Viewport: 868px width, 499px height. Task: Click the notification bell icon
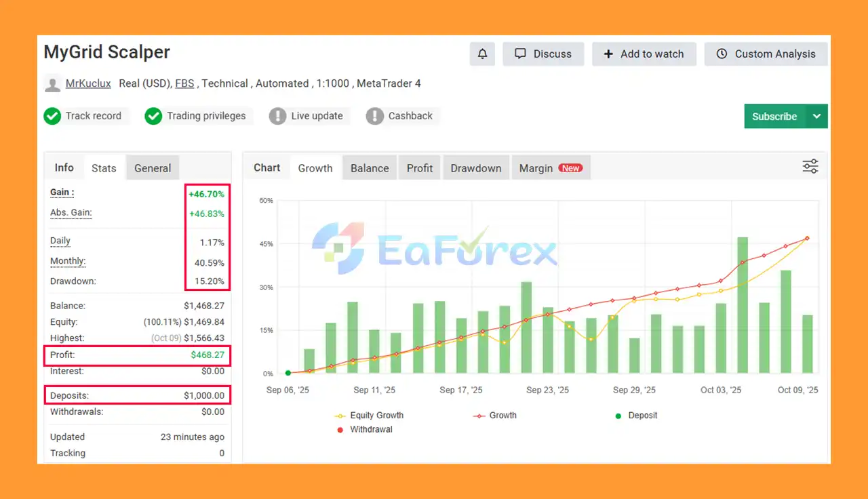(x=482, y=54)
